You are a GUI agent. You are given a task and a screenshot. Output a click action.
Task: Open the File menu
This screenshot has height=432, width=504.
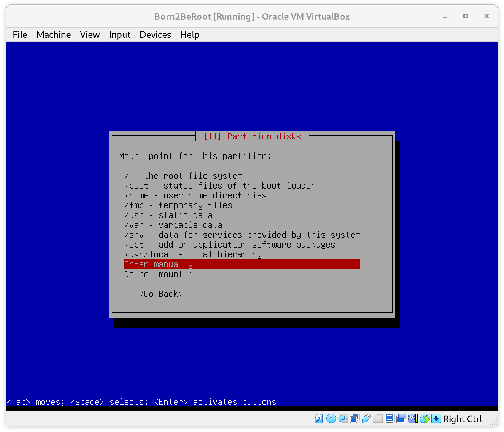[20, 35]
